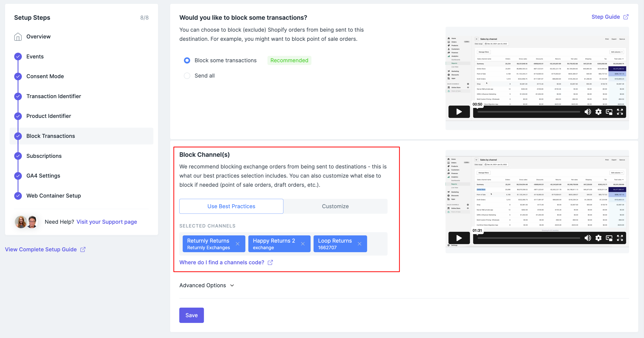
Task: Enable picture-in-picture on the second video
Action: click(x=609, y=238)
